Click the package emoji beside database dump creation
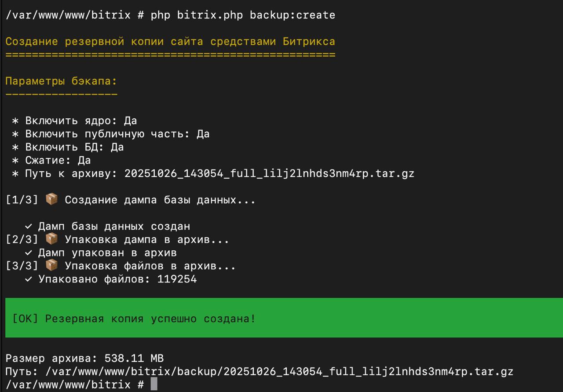 coord(51,200)
